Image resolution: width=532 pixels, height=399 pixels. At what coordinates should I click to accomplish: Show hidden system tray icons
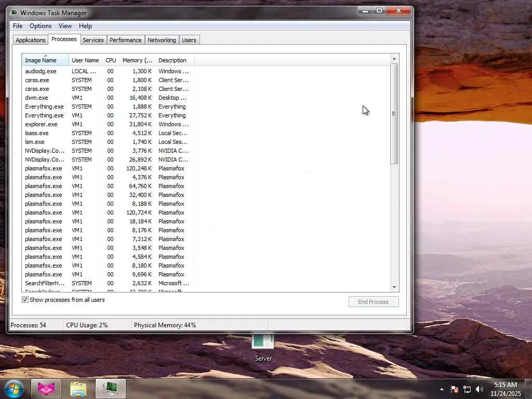coord(442,389)
